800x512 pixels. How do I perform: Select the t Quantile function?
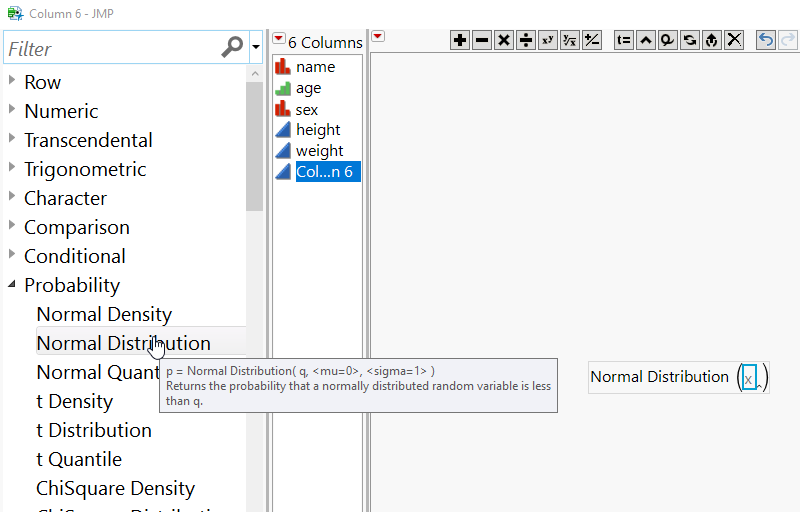79,459
